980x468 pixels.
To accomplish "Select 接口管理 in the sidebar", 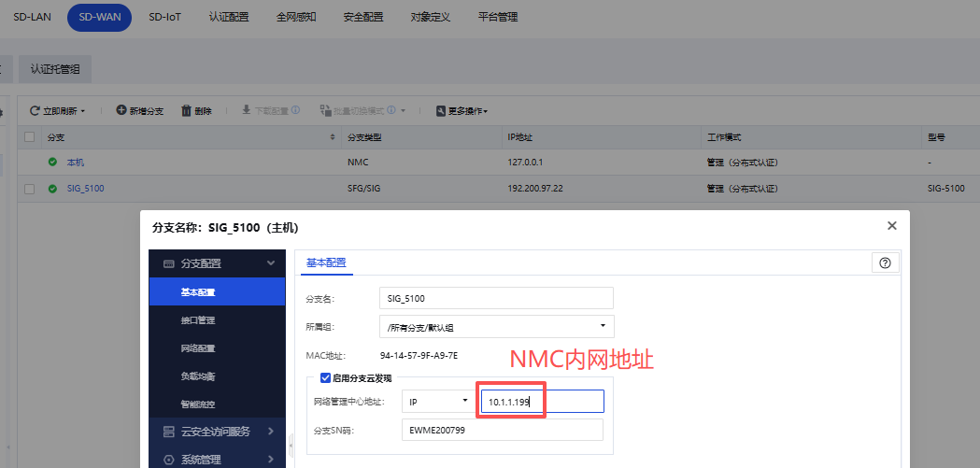I will (198, 320).
